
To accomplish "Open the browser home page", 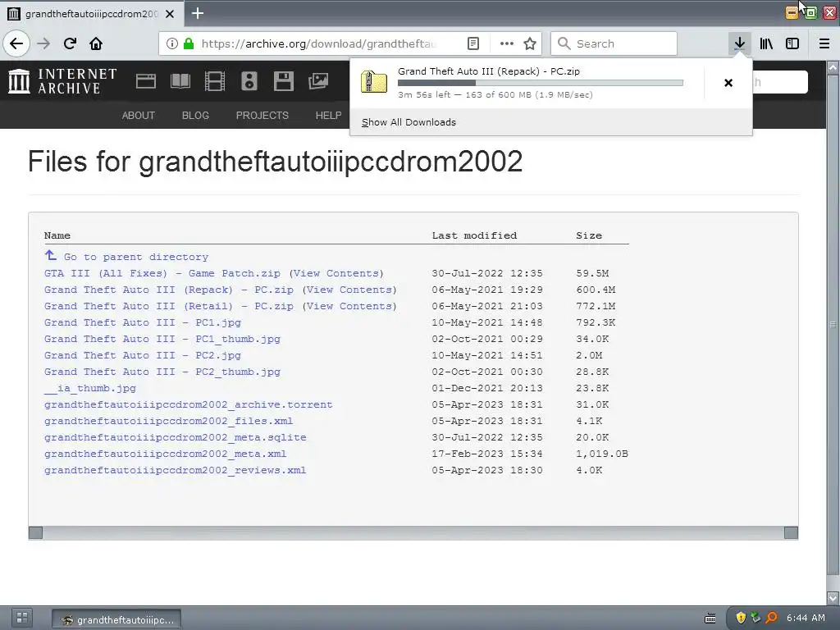I will pyautogui.click(x=96, y=43).
